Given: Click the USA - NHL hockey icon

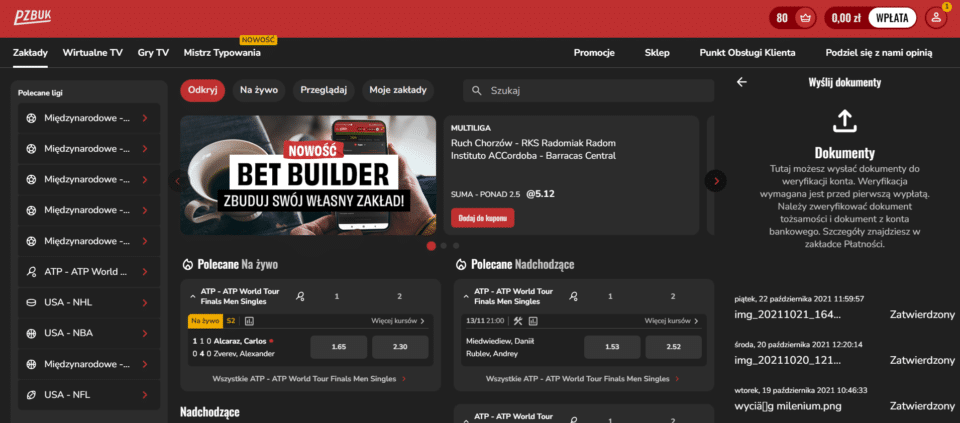Looking at the screenshot, I should coord(31,302).
